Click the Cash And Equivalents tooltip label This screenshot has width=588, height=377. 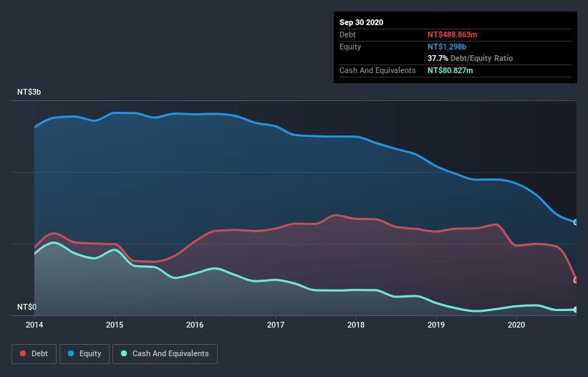point(377,70)
